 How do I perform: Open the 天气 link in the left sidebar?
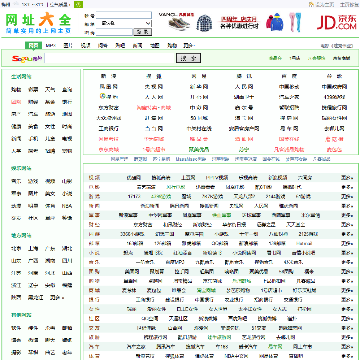coord(50,90)
